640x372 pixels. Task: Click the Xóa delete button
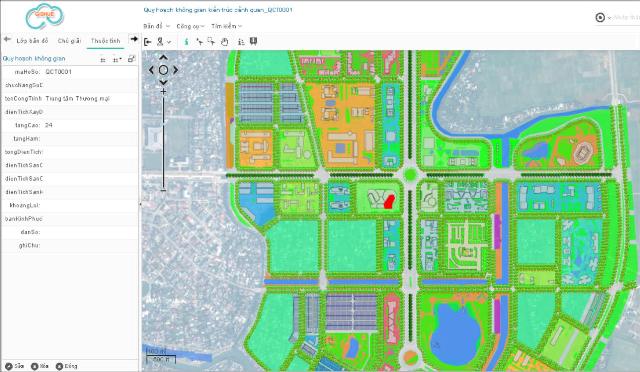pos(40,366)
